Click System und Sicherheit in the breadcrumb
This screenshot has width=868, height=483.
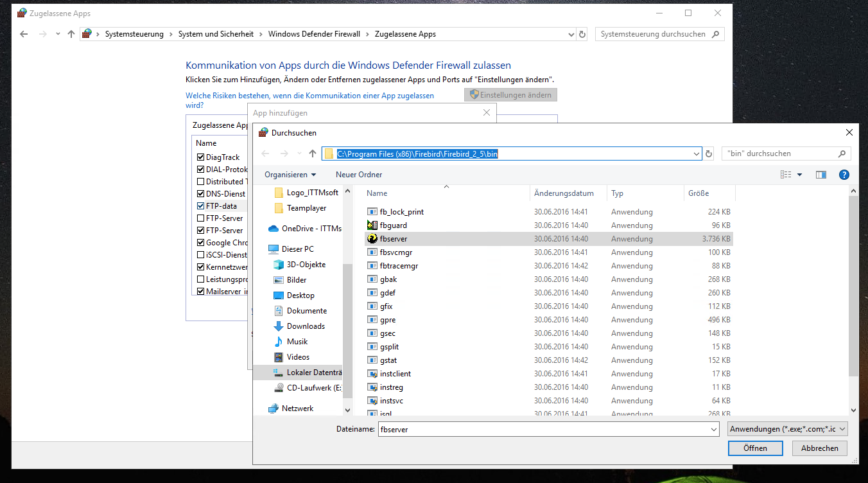216,34
